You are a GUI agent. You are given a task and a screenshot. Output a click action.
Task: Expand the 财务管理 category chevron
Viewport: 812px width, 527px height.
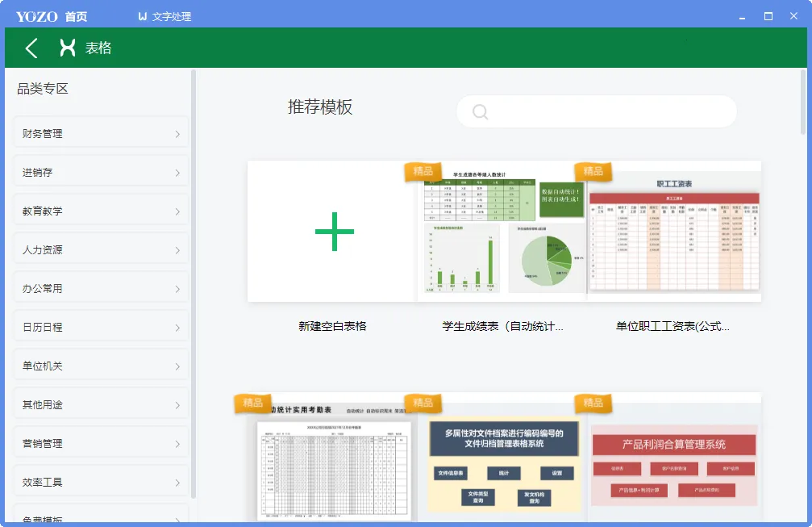click(x=177, y=134)
